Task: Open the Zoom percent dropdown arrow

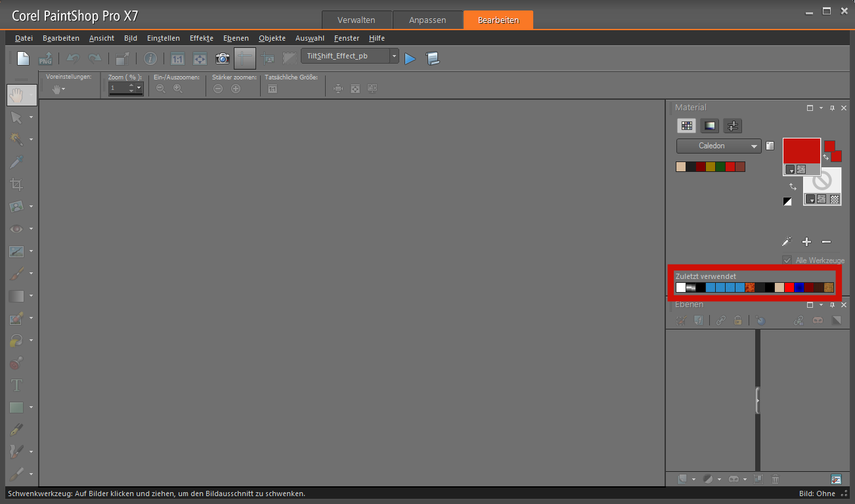Action: click(x=139, y=88)
